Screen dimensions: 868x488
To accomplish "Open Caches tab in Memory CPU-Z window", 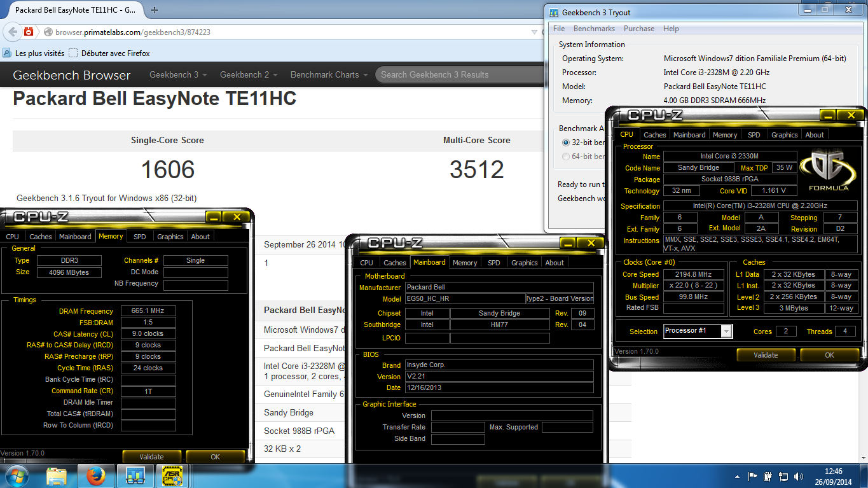I will pos(41,237).
